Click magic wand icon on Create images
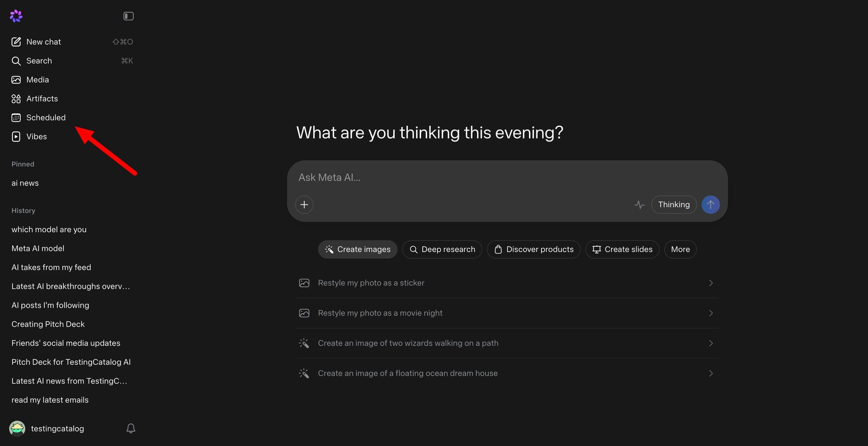 tap(329, 249)
